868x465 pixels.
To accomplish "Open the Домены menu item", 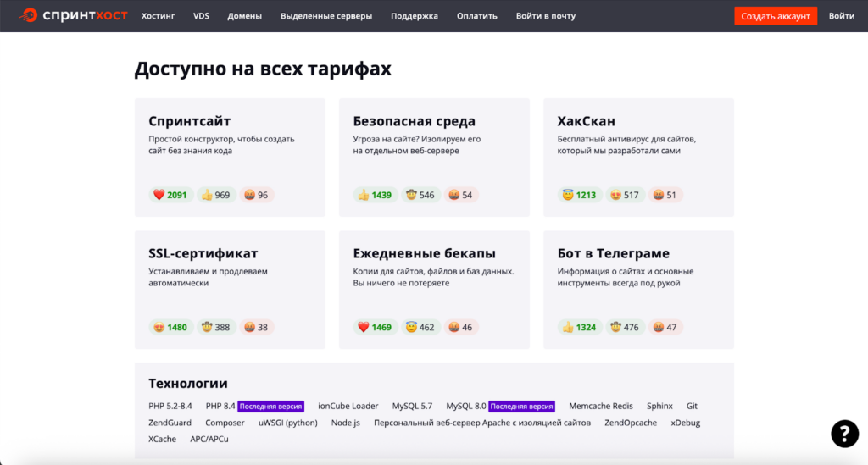I will pos(244,16).
